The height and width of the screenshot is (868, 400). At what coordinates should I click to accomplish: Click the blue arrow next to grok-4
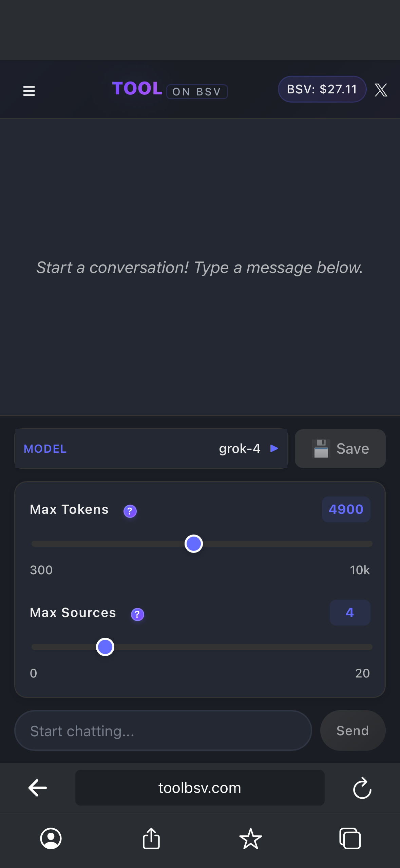(x=274, y=449)
